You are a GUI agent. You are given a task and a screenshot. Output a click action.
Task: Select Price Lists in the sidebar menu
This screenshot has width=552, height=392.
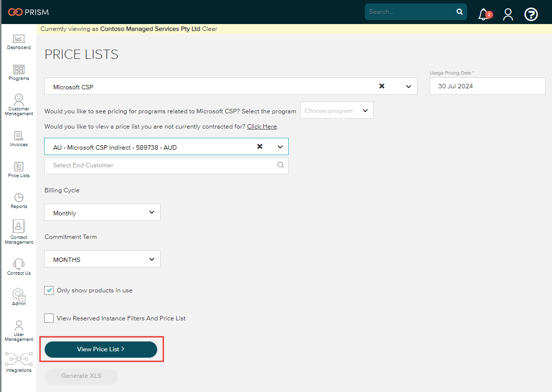tap(18, 168)
